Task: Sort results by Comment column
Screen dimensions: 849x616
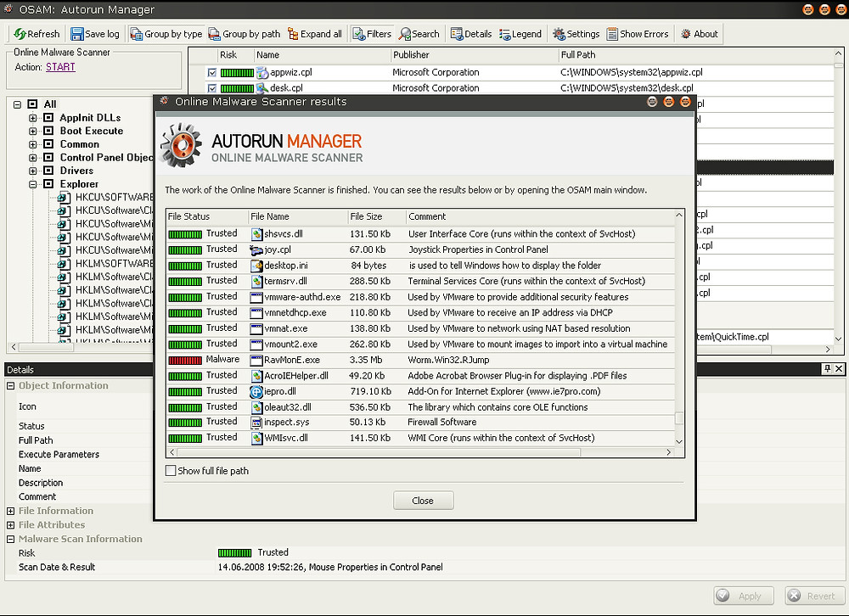Action: pyautogui.click(x=540, y=216)
